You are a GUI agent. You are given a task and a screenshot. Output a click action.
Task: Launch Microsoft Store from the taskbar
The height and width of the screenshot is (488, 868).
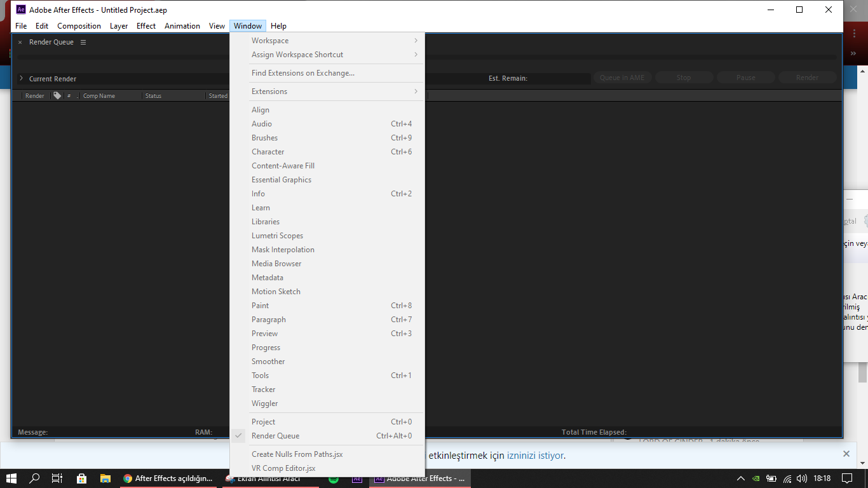pos(81,478)
